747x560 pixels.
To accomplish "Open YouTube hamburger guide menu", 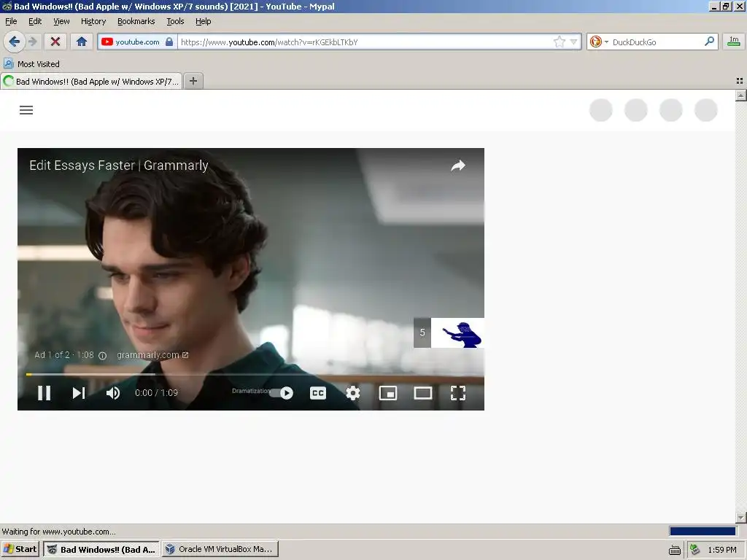I will pos(26,110).
